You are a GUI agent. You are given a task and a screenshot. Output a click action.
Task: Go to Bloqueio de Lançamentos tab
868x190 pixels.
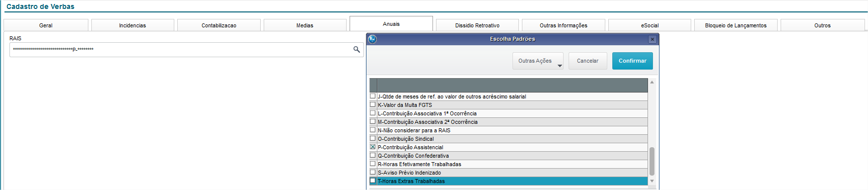click(x=735, y=25)
